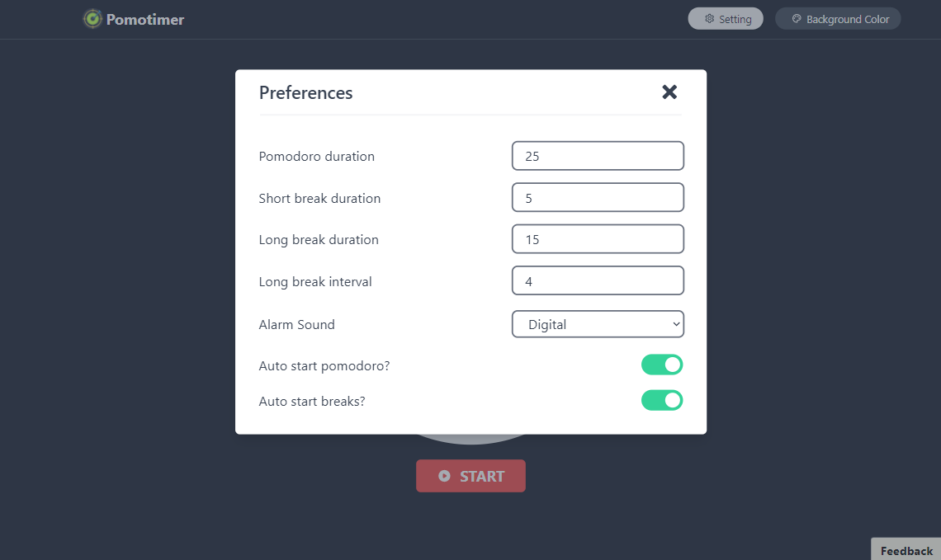The width and height of the screenshot is (941, 560).
Task: Click the Alarm Sound label
Action: click(x=297, y=324)
